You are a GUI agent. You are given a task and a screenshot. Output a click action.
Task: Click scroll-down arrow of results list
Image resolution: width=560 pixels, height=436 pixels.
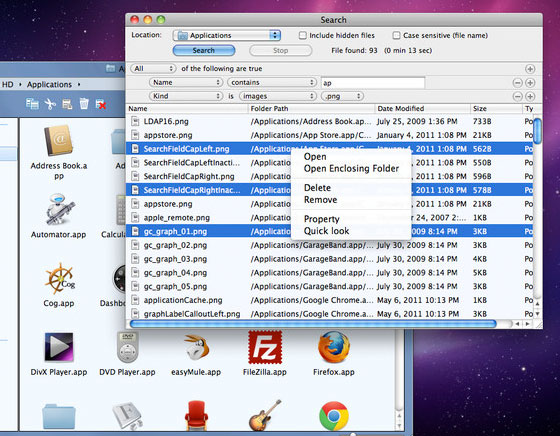coord(537,314)
